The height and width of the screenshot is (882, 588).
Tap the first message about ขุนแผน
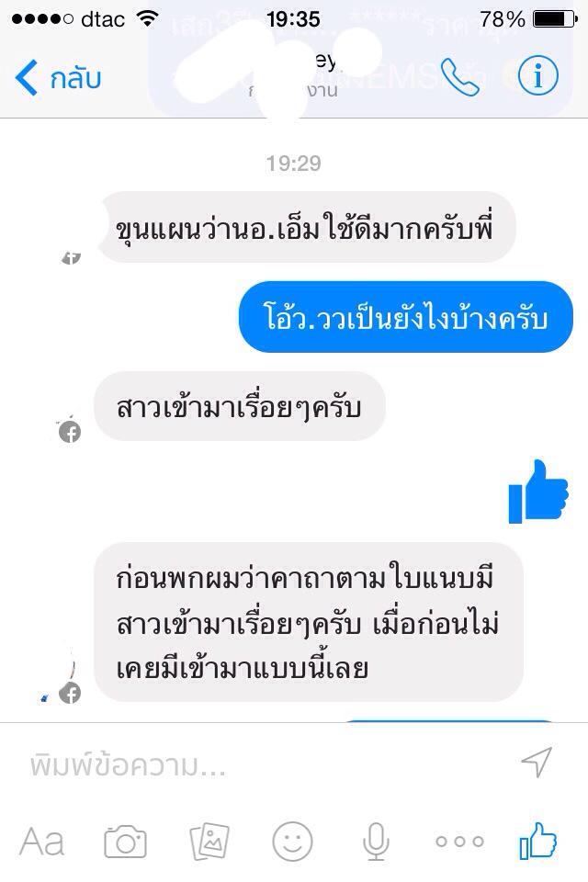(307, 227)
